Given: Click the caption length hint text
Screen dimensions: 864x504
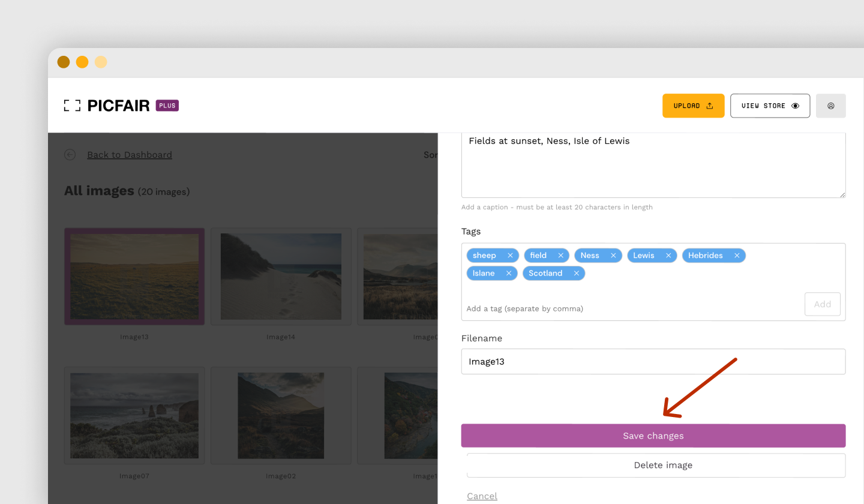Looking at the screenshot, I should point(557,207).
